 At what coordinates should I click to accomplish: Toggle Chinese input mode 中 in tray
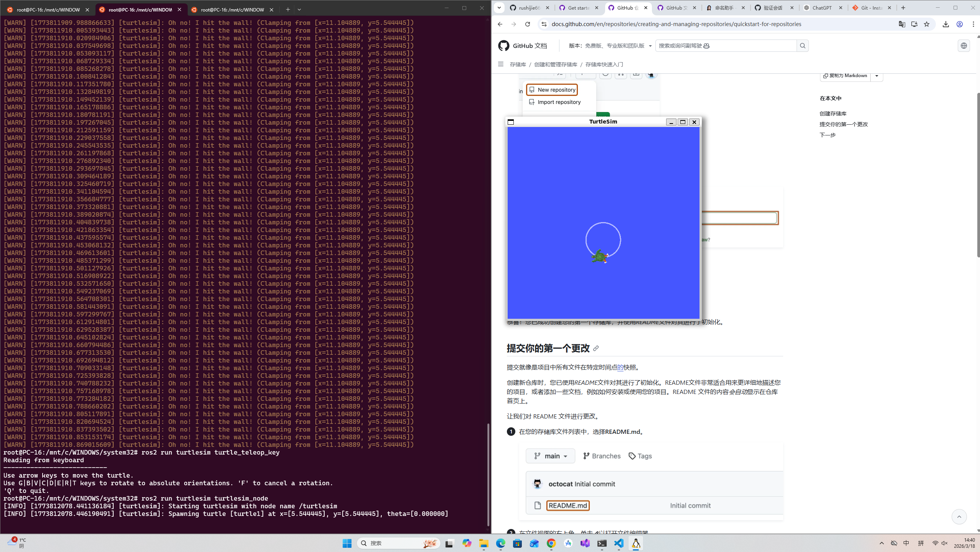(x=906, y=543)
